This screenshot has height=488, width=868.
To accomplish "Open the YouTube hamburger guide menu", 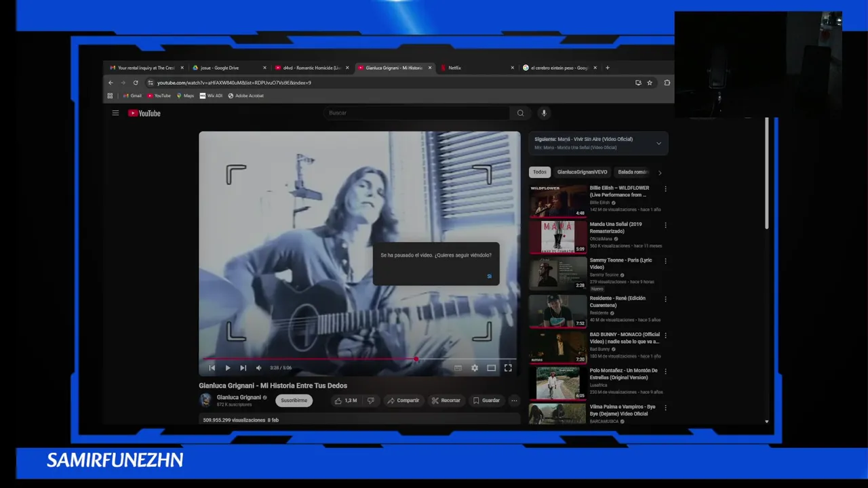I will click(115, 113).
